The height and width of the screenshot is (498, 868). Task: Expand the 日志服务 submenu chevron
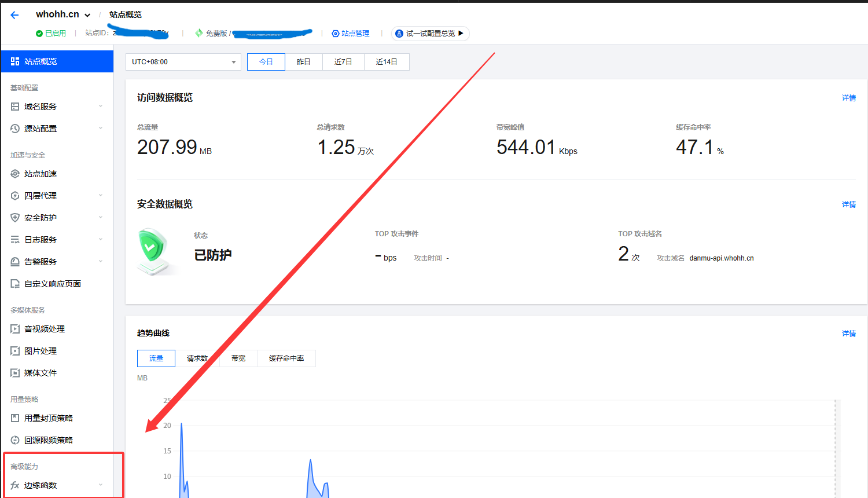101,239
